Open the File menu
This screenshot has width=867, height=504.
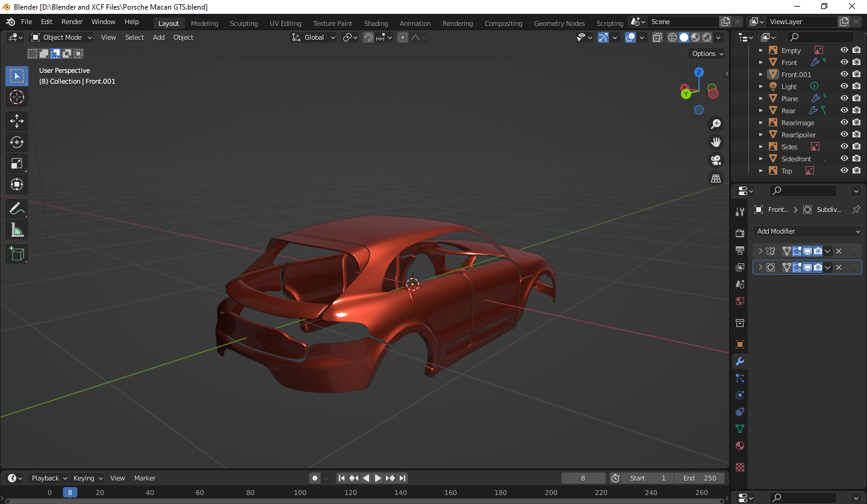[26, 22]
